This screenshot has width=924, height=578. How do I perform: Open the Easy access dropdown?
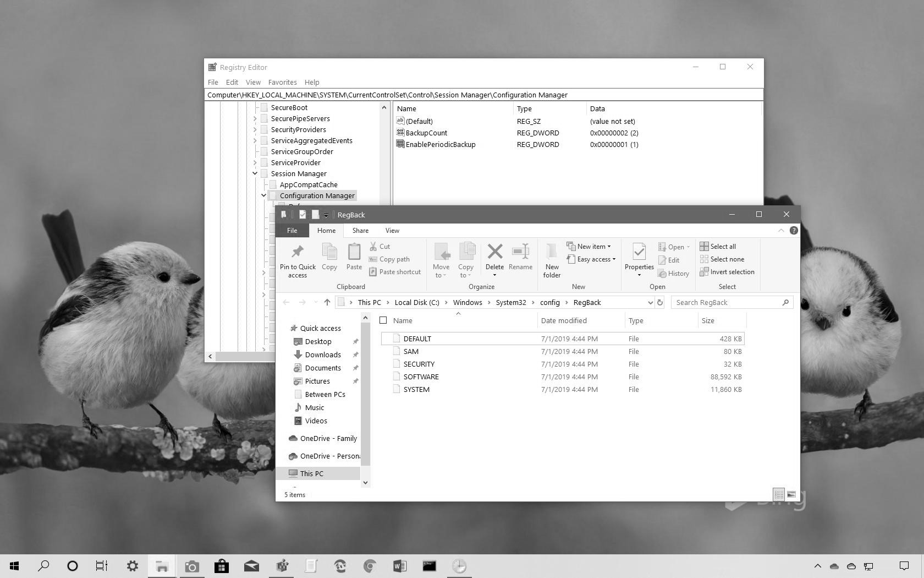591,259
